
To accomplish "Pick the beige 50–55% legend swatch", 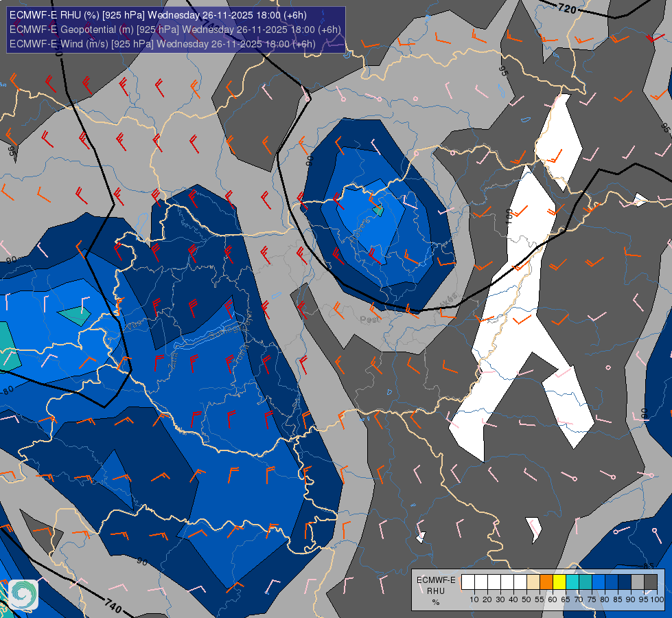I will pyautogui.click(x=533, y=582).
